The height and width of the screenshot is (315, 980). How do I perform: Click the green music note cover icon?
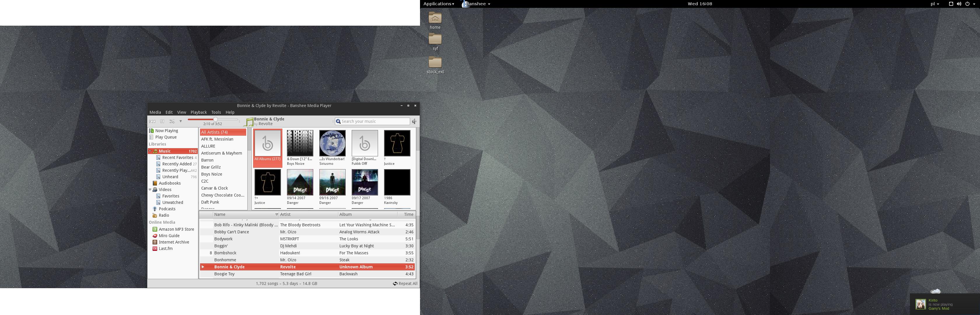(249, 122)
